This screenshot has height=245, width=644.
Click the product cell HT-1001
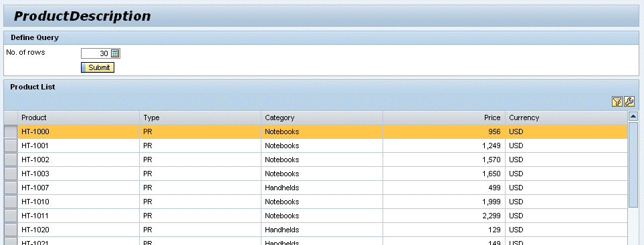coord(78,146)
